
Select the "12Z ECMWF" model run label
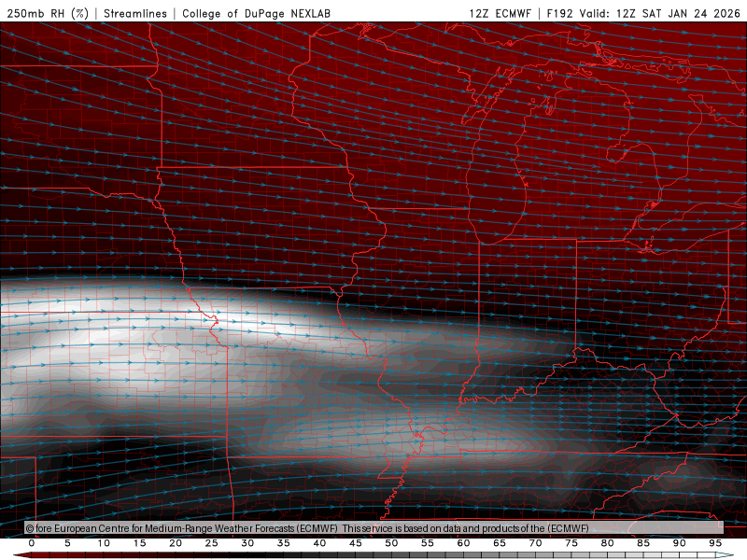click(500, 13)
